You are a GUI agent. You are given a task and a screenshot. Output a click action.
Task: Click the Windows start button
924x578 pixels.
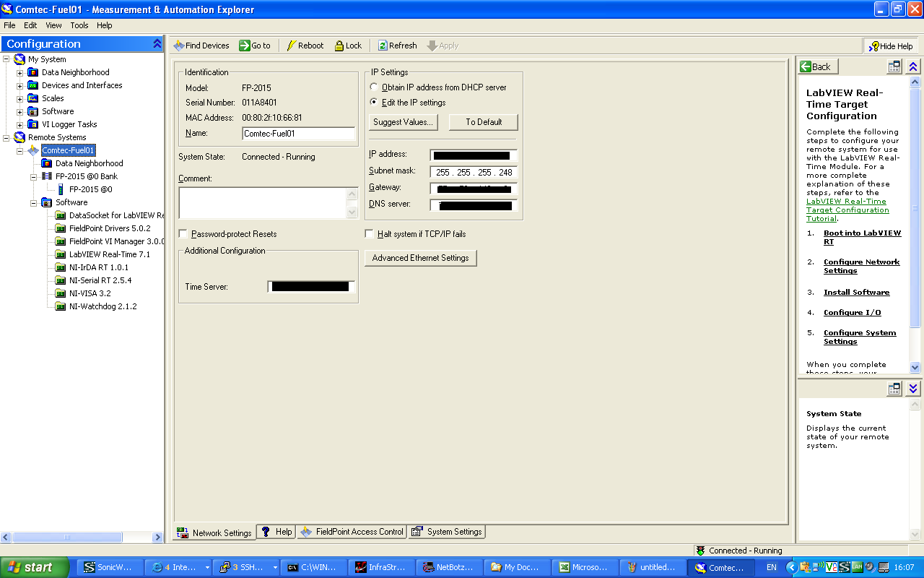35,567
